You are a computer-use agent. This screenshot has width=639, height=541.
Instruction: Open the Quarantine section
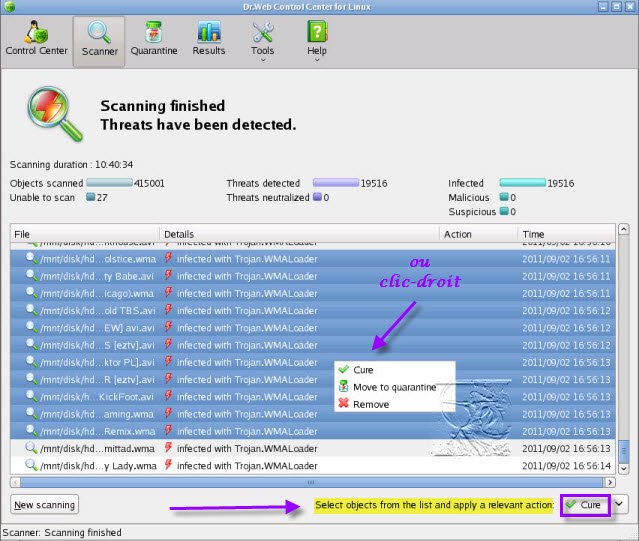click(154, 40)
